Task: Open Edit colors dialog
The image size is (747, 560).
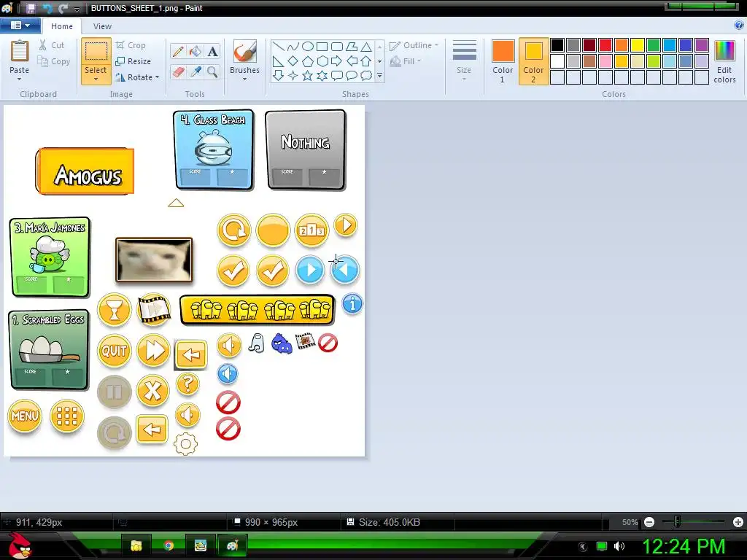Action: [724, 63]
